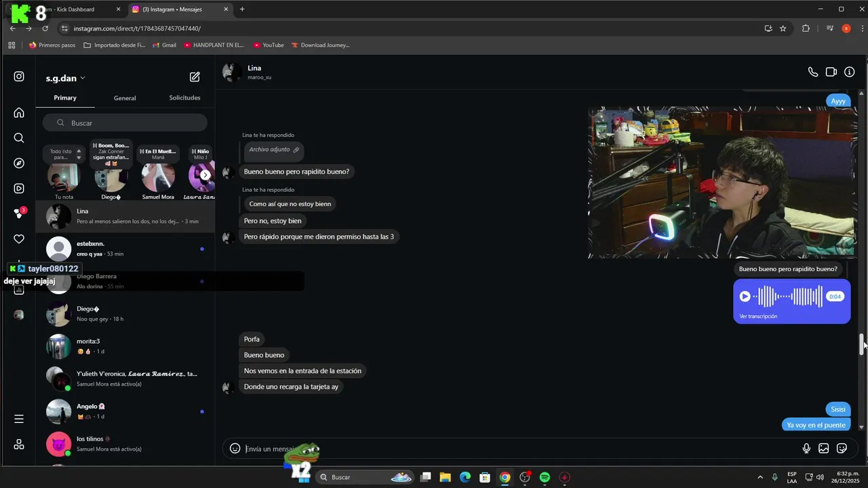Switch to the Primary inbox tab
The width and height of the screenshot is (868, 488).
click(x=65, y=98)
